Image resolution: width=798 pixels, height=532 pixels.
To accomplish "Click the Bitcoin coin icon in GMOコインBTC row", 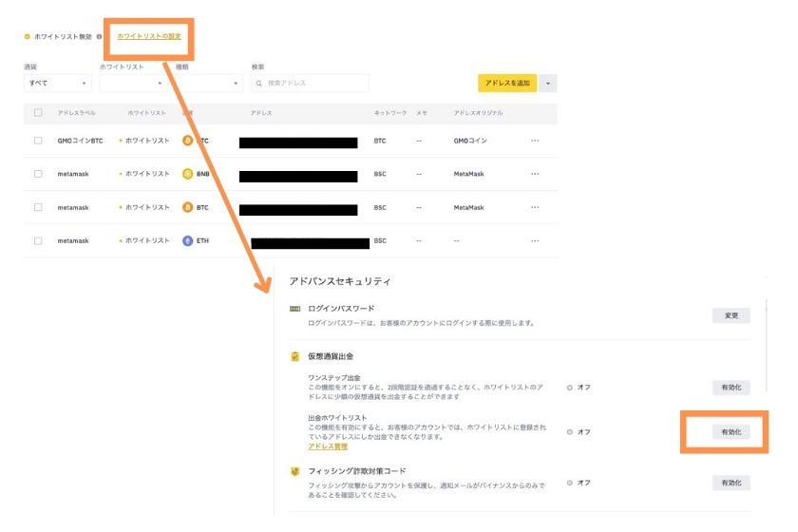I will pos(187,141).
